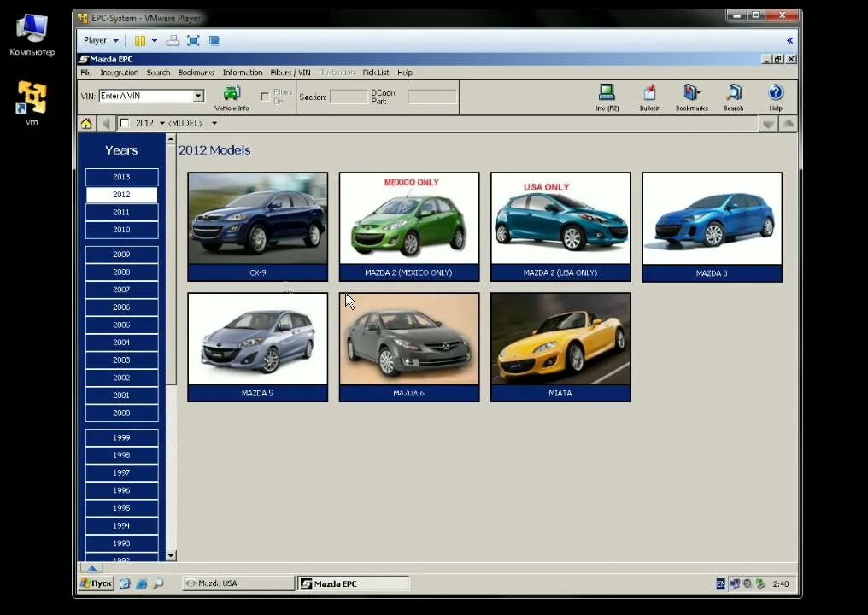Open Vehicle Info icon

[232, 98]
